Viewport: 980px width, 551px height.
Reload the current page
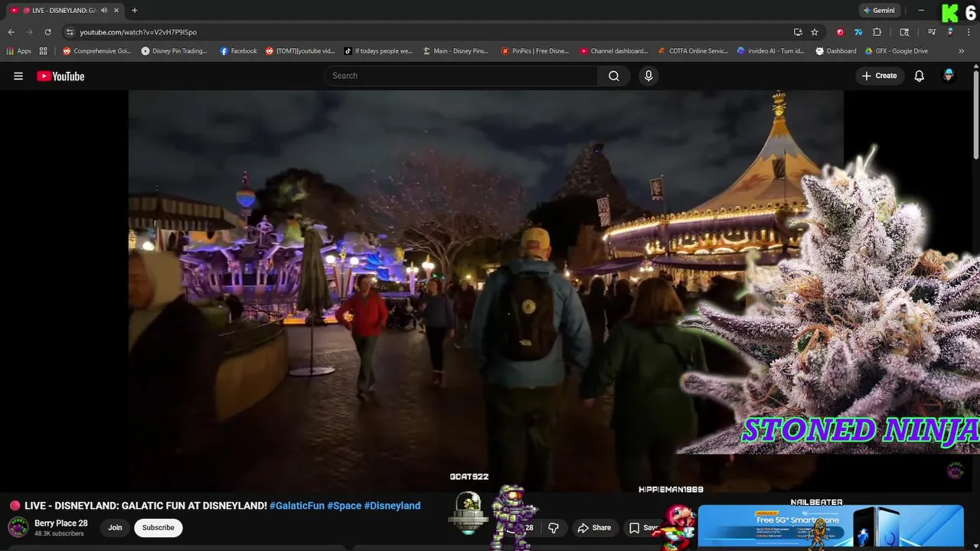tap(47, 32)
